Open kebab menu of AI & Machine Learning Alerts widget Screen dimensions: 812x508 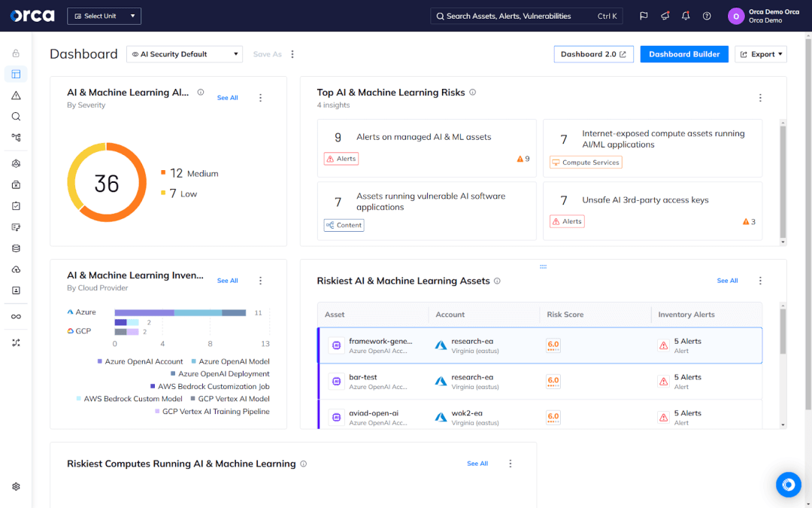tap(260, 98)
